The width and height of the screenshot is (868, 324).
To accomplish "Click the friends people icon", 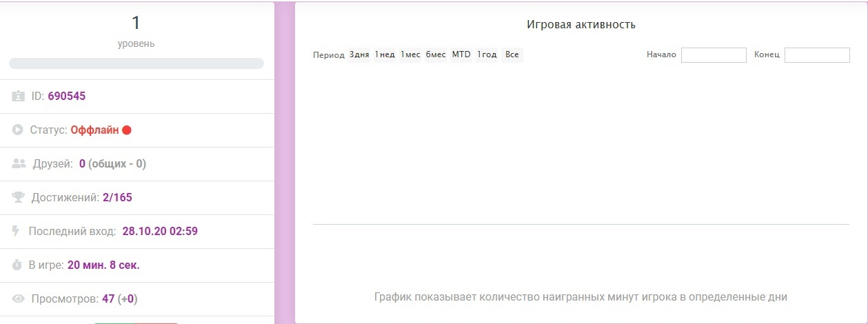I will pyautogui.click(x=19, y=163).
